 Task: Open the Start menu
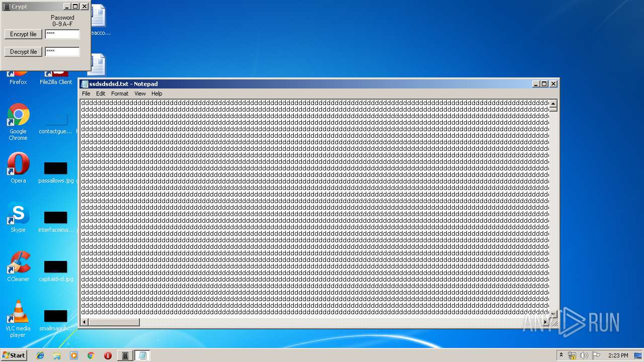[14, 355]
